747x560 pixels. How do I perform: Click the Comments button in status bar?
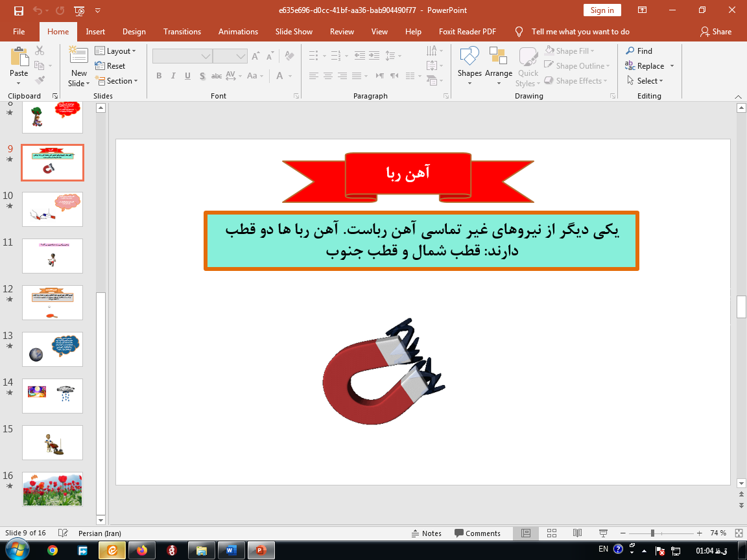[x=477, y=533]
